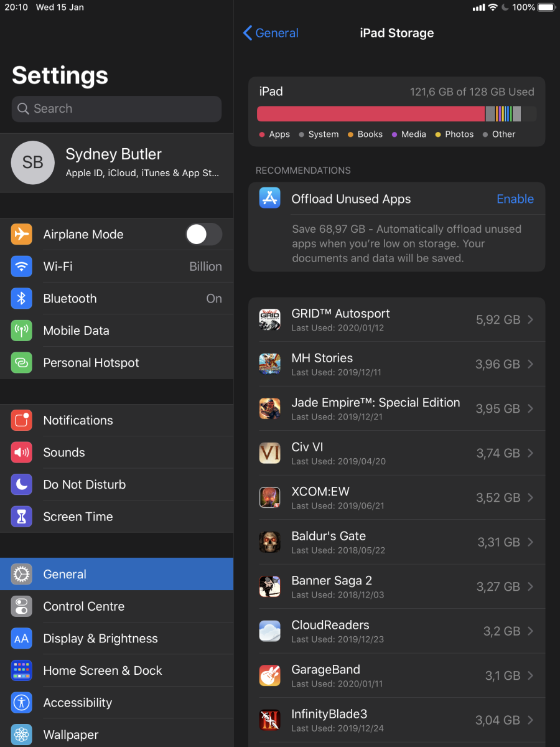
Task: Tap the CloudReaders cloud icon
Action: coord(270,631)
